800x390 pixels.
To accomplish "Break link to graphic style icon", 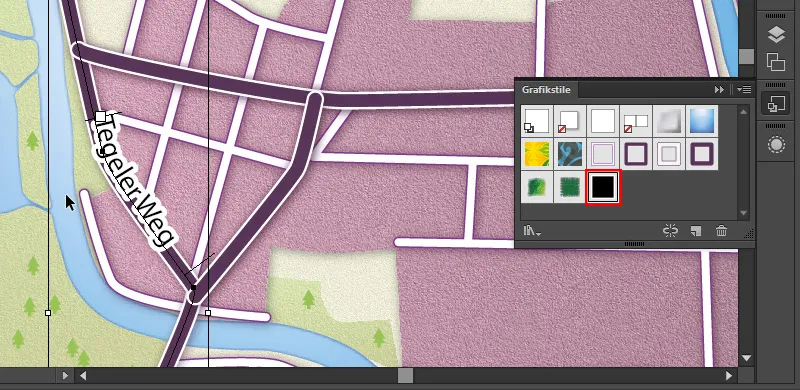I will 670,231.
